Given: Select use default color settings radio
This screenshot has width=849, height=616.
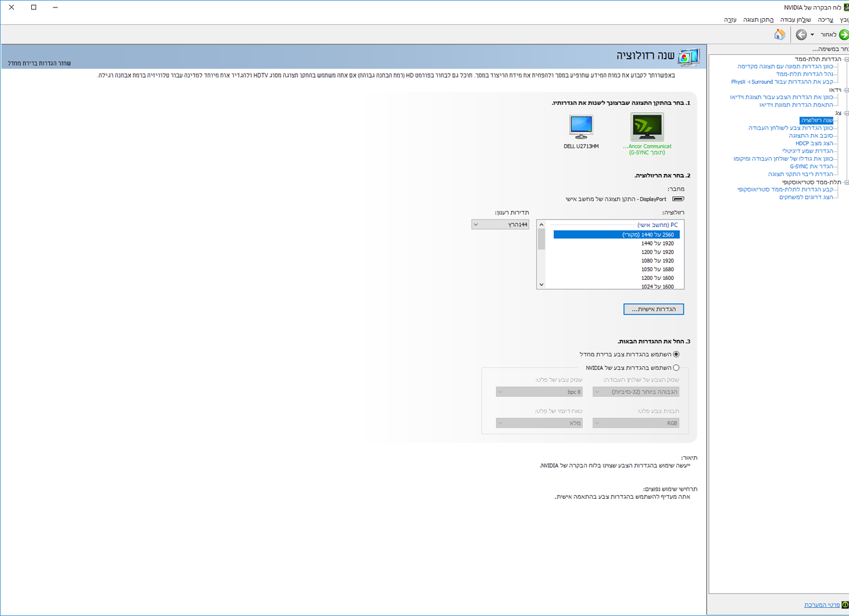Looking at the screenshot, I should click(676, 354).
